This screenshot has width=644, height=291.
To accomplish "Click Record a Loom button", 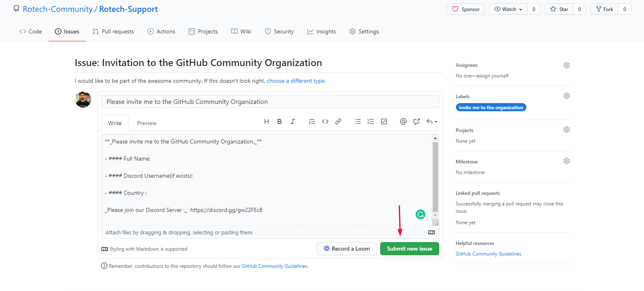I will point(347,249).
